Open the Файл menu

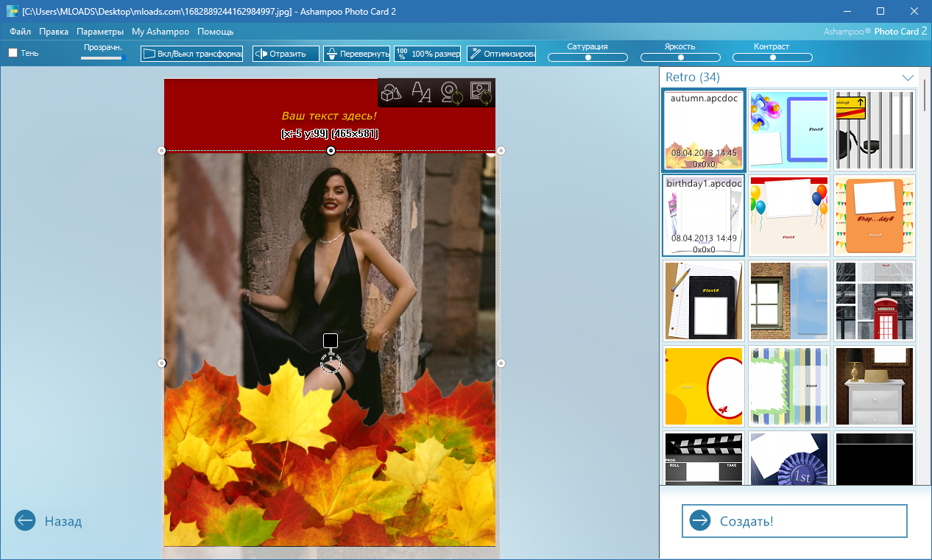(21, 32)
